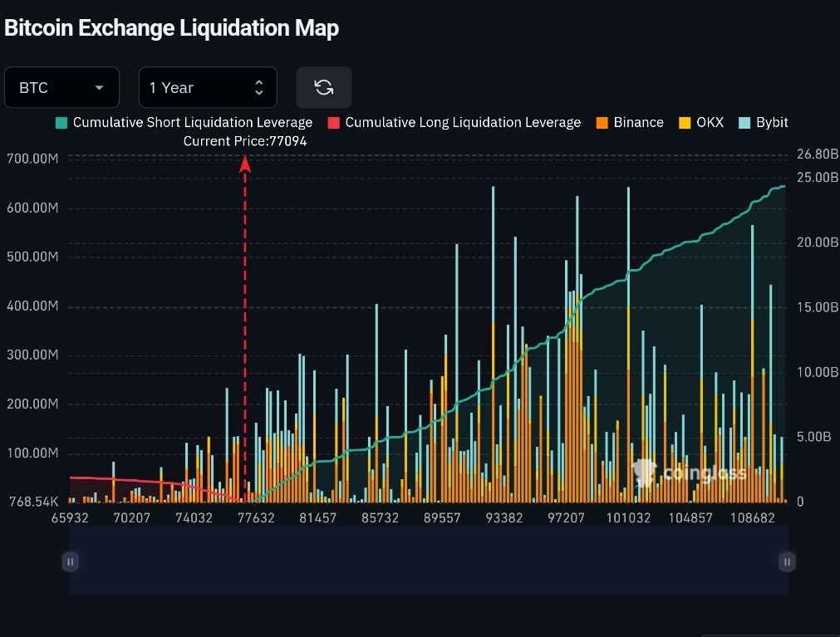Click the yellow OKX color swatch
Image resolution: width=840 pixels, height=637 pixels.
(685, 123)
